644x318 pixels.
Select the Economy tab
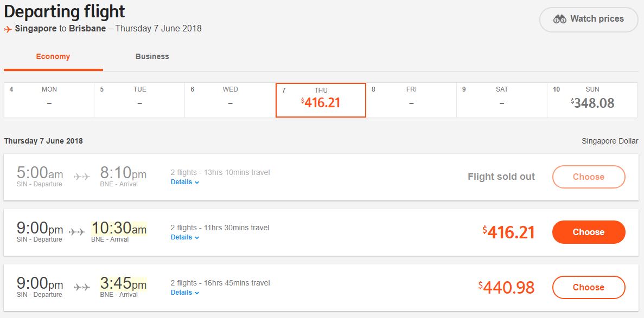click(x=53, y=56)
